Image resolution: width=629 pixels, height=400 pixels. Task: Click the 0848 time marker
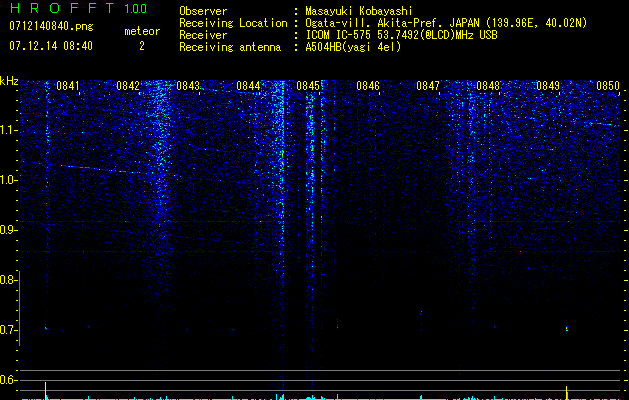coord(488,86)
